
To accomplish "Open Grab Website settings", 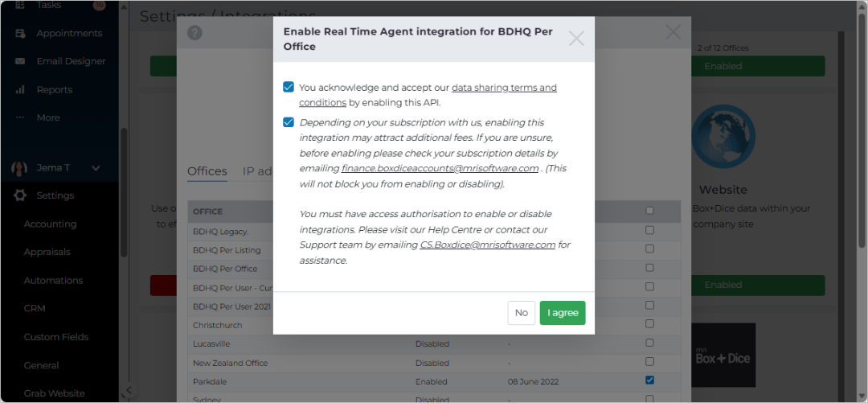I will coord(55,393).
